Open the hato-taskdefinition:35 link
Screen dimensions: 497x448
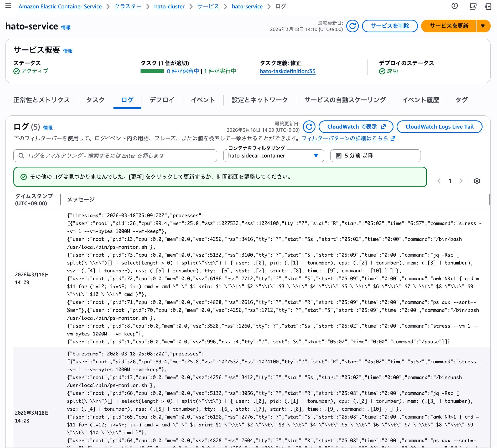(287, 71)
